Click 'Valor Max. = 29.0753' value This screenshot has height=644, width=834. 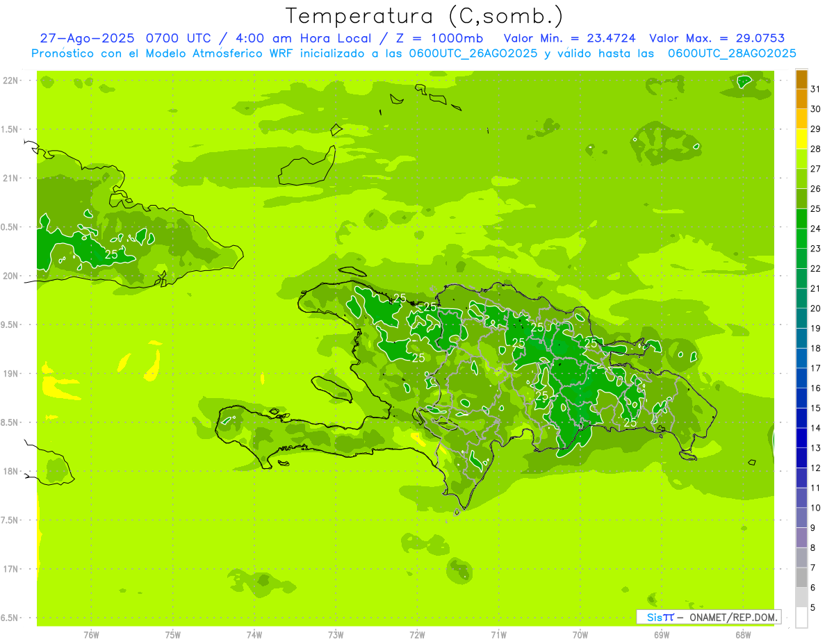click(717, 39)
